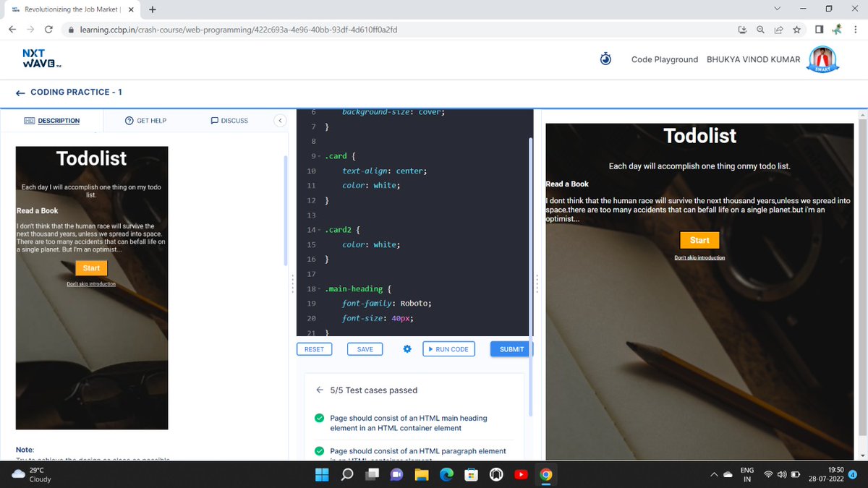The width and height of the screenshot is (868, 488).
Task: Click user name BHUKYA VINOD KUMAR
Action: pyautogui.click(x=754, y=59)
